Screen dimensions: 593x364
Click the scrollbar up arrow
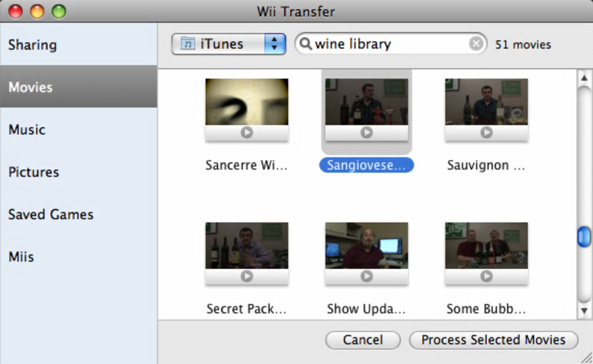(x=584, y=78)
